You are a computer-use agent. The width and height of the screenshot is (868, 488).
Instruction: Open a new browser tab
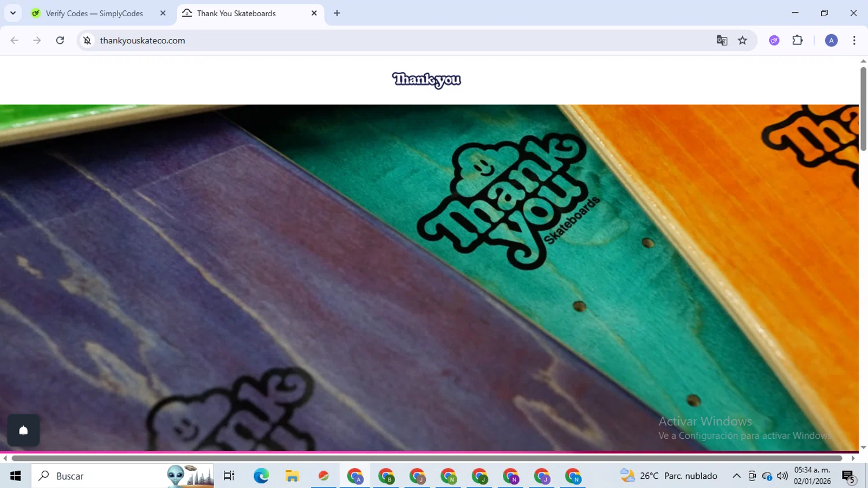[x=337, y=13]
